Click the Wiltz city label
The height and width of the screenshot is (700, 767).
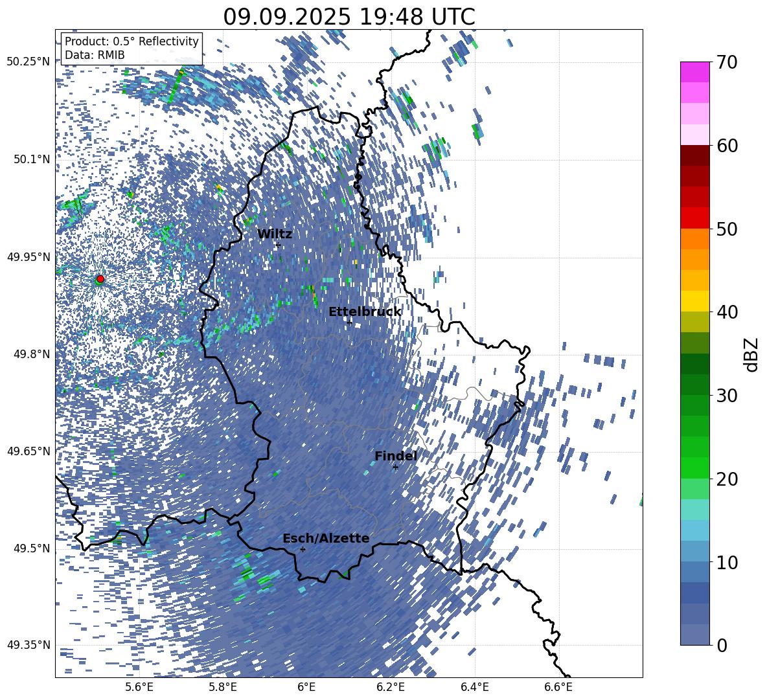275,234
